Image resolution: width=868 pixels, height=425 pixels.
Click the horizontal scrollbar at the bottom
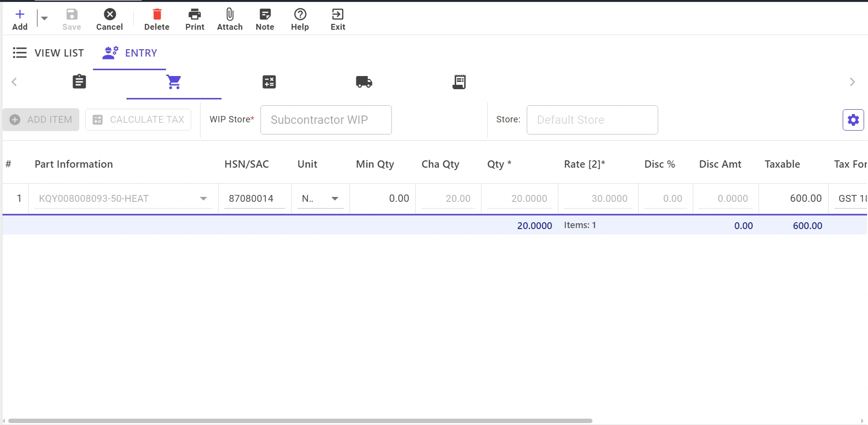300,421
